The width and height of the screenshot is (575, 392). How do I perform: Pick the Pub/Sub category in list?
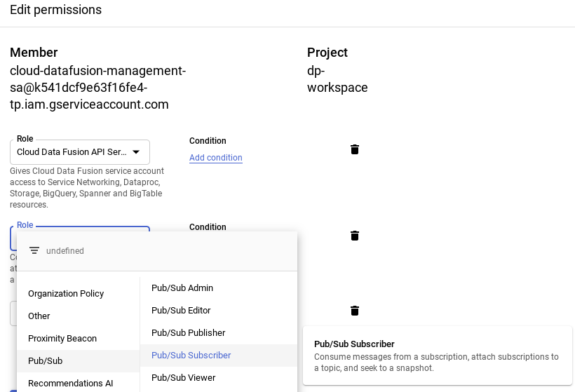click(46, 361)
